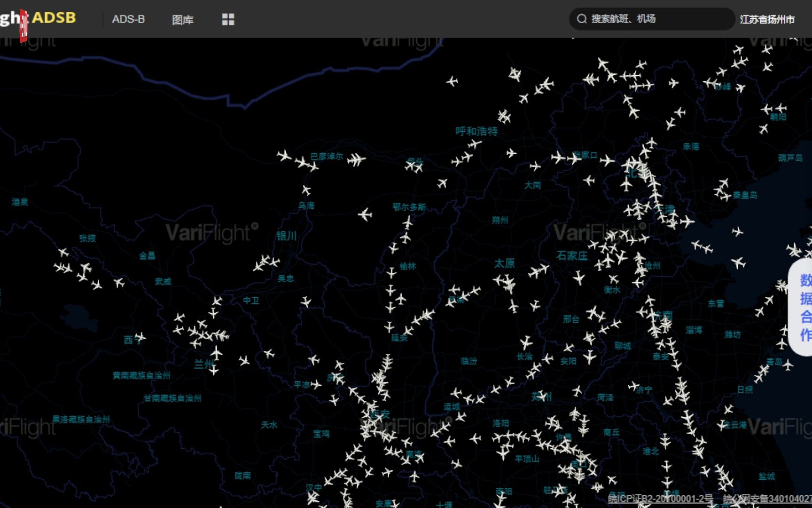This screenshot has width=812, height=508.
Task: Click the 邢台 city label
Action: (x=571, y=319)
